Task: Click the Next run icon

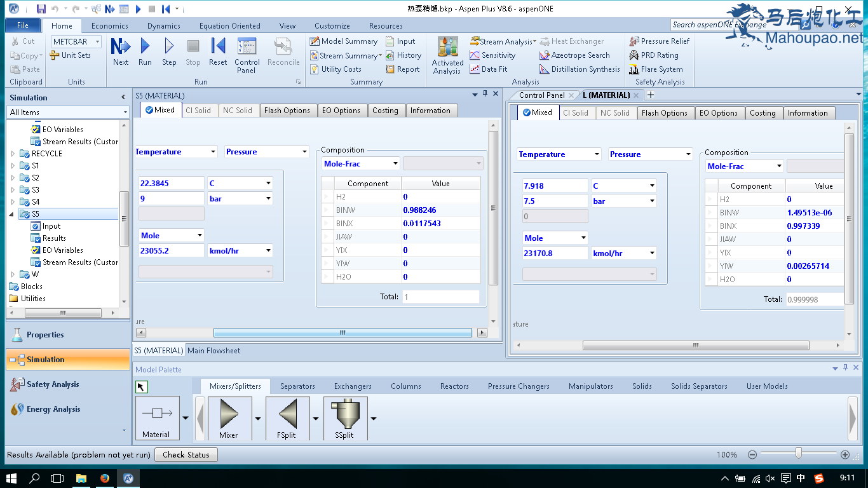Action: pos(121,52)
